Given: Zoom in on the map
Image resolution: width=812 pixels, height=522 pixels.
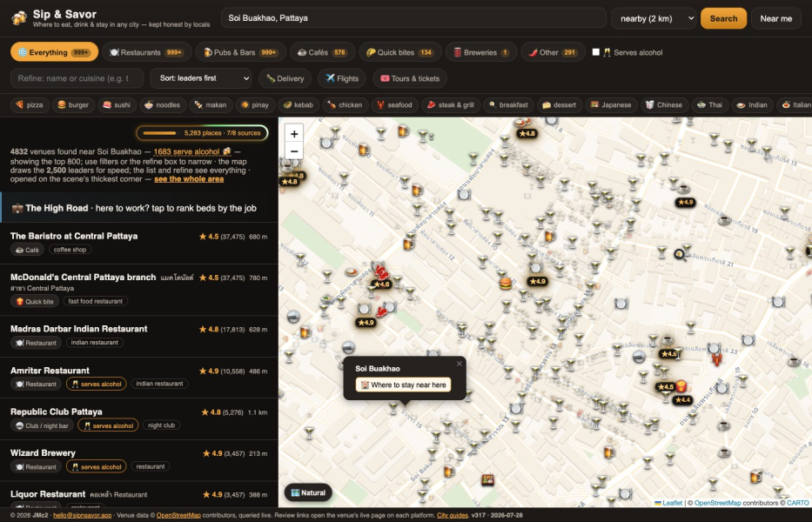Looking at the screenshot, I should click(294, 134).
